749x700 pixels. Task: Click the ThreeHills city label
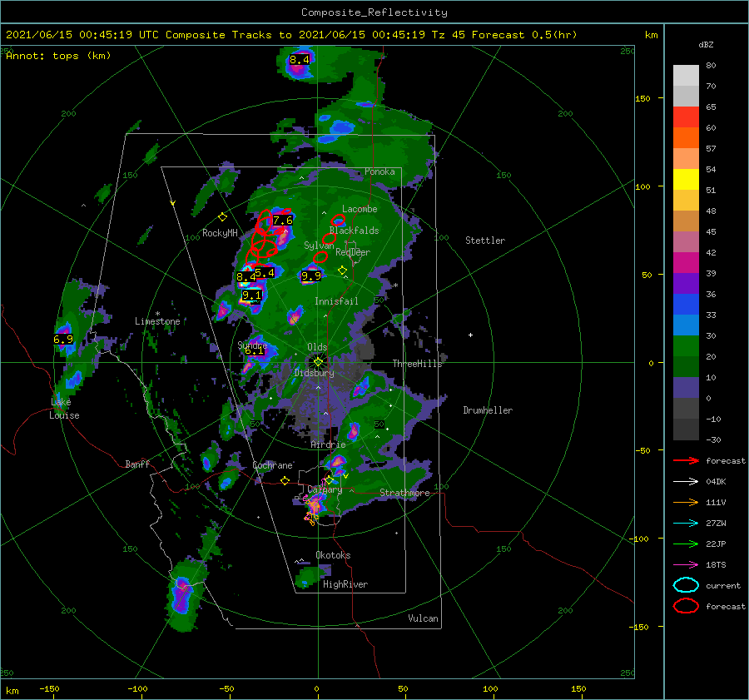click(417, 364)
